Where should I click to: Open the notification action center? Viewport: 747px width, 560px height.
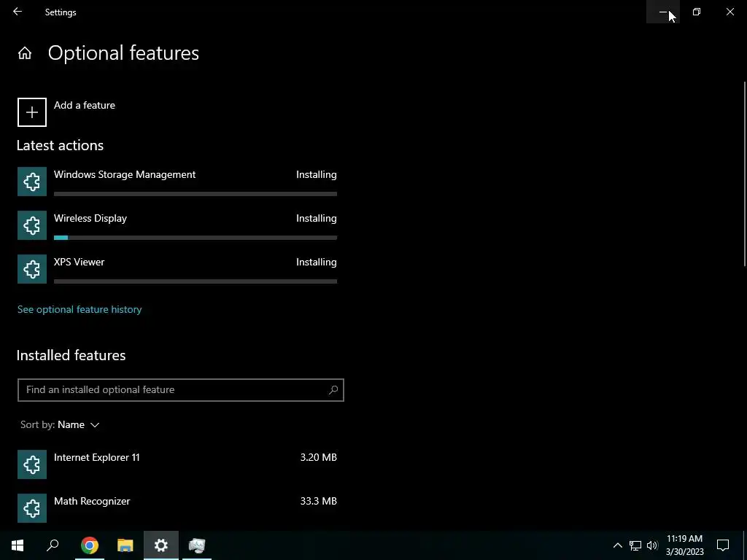point(723,545)
